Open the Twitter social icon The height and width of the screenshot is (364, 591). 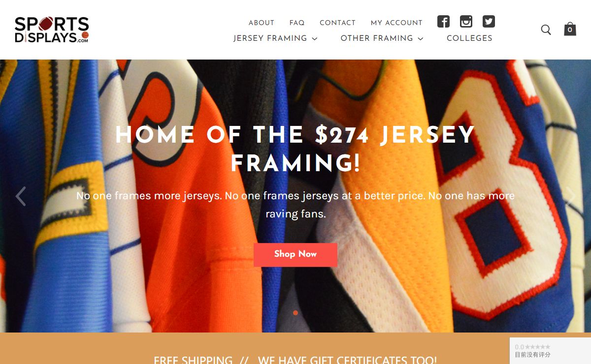pyautogui.click(x=489, y=22)
